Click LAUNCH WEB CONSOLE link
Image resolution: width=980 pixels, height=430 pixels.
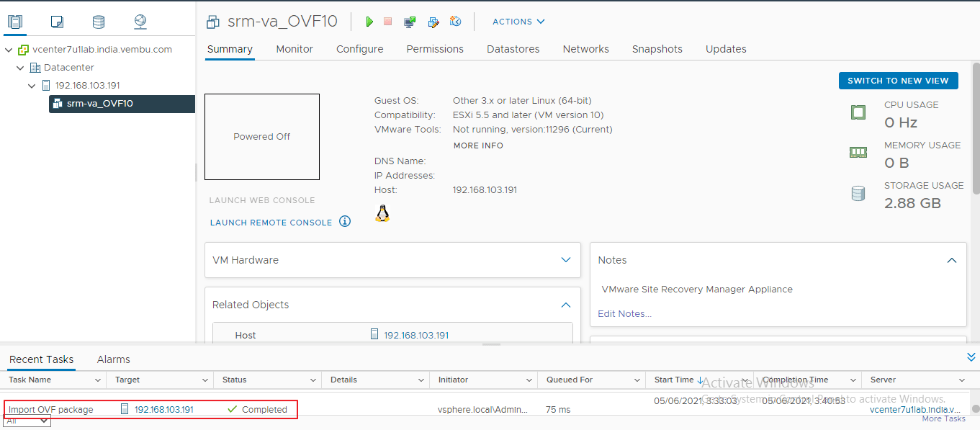(x=262, y=200)
